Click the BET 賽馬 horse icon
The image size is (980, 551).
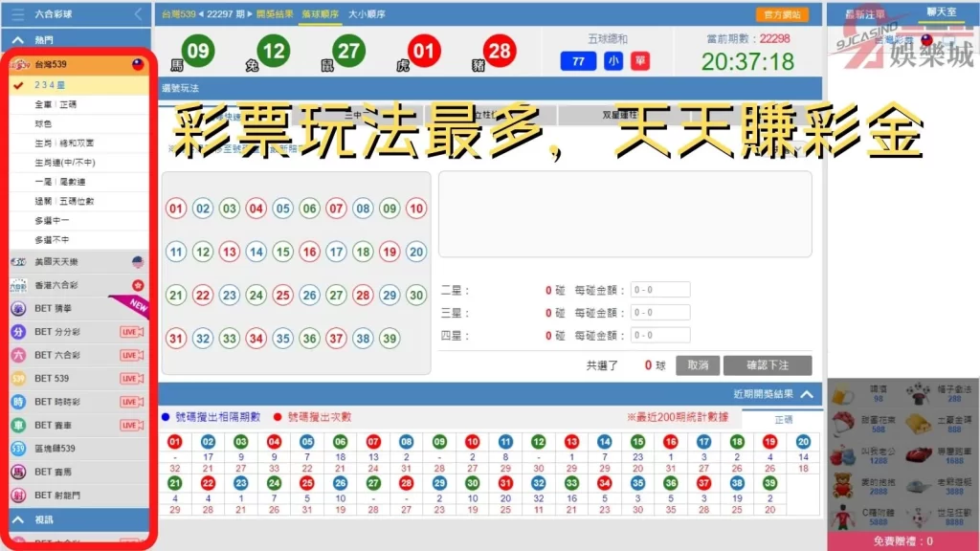[x=18, y=472]
